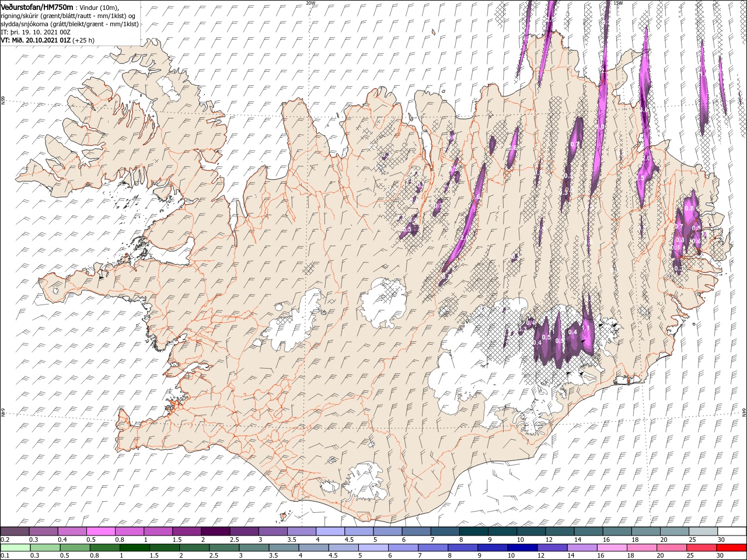Pick the pale blue rain swatch between 5 and 6

point(373,548)
